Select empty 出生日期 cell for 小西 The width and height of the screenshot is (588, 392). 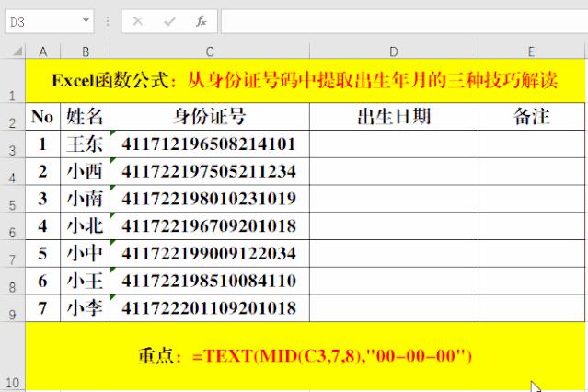click(393, 171)
